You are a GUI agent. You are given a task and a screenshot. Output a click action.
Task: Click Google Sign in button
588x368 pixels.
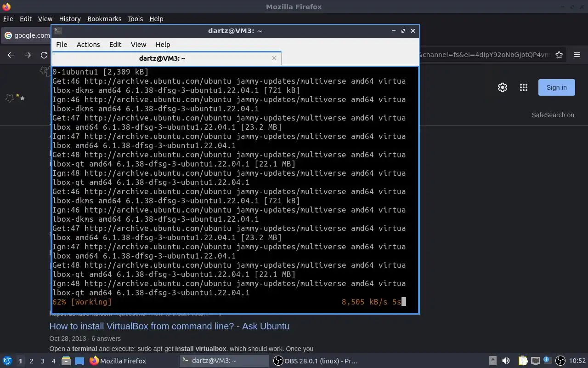(557, 87)
